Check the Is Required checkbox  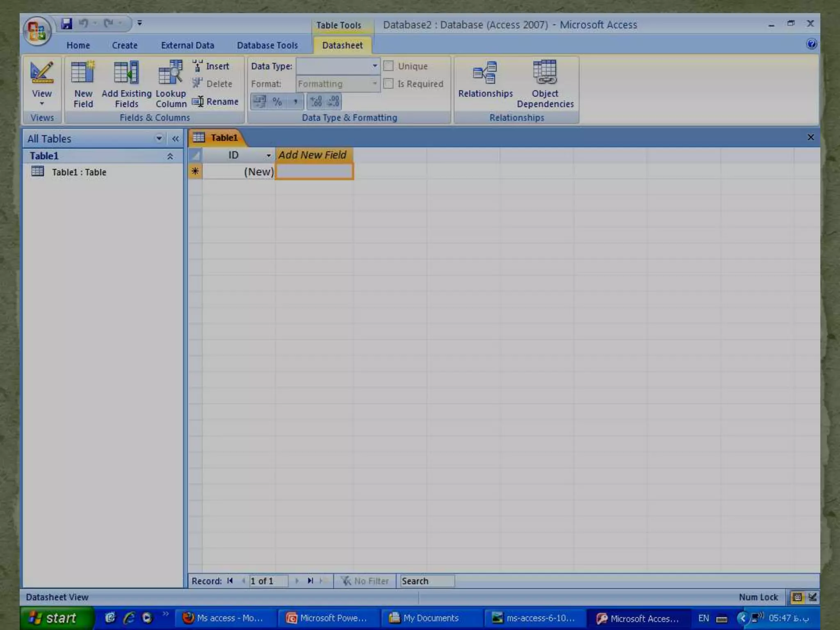388,84
